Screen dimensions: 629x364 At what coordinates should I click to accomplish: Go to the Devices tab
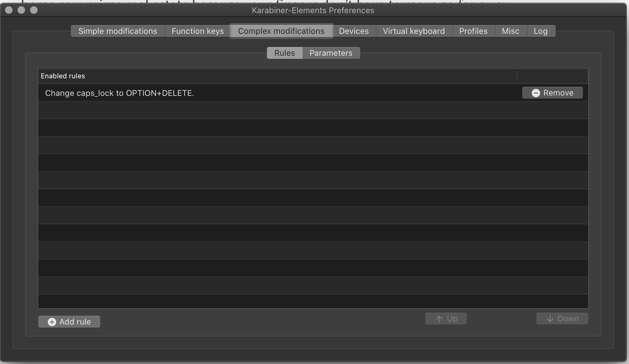(x=354, y=31)
